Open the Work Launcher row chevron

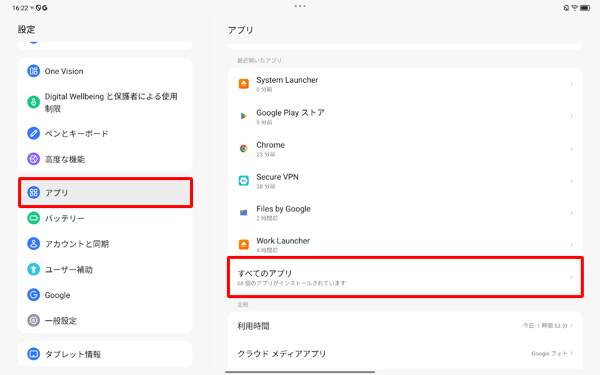[x=571, y=245]
